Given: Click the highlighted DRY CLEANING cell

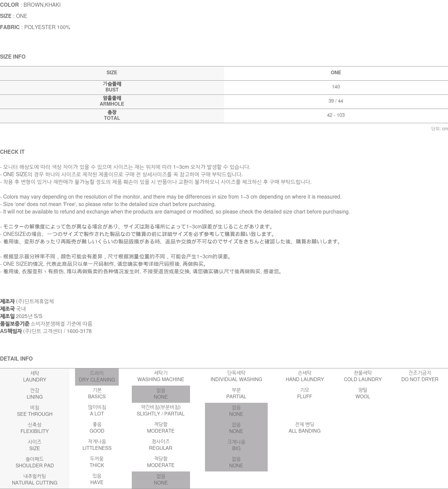Looking at the screenshot, I should point(97,377).
